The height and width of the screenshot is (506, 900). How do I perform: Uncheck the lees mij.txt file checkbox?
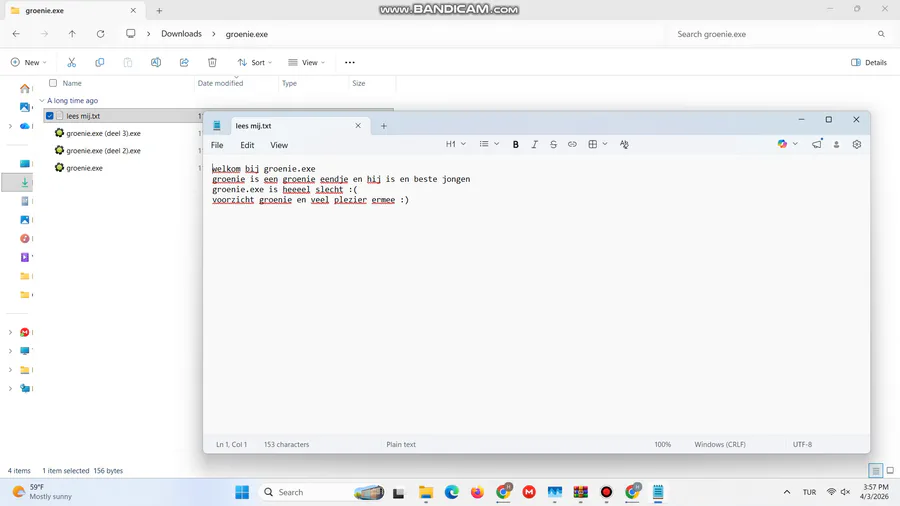[50, 116]
